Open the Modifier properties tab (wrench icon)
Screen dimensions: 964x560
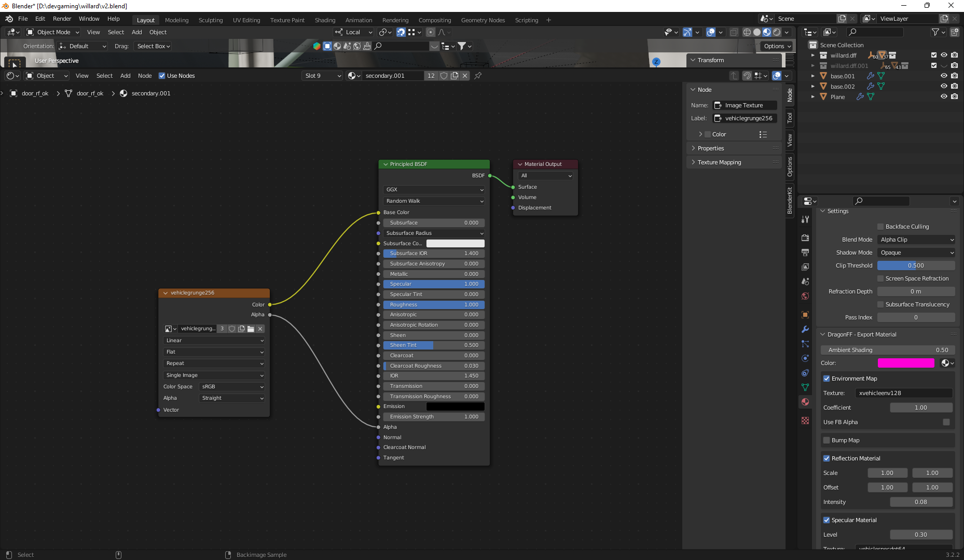click(x=805, y=329)
